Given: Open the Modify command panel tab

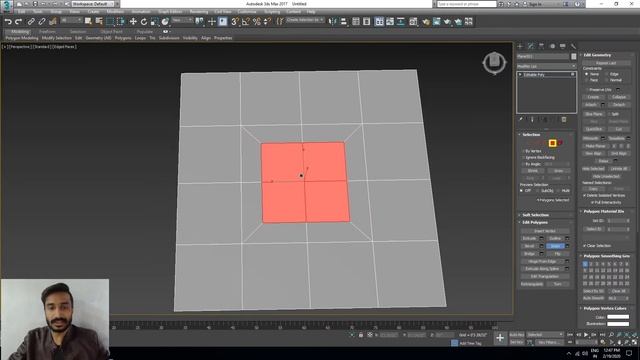Looking at the screenshot, I should pyautogui.click(x=531, y=46).
